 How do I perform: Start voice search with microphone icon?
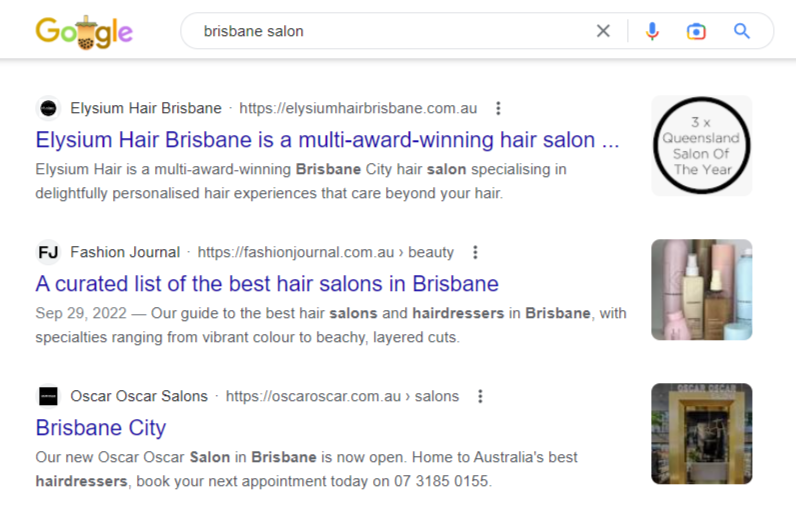coord(652,31)
